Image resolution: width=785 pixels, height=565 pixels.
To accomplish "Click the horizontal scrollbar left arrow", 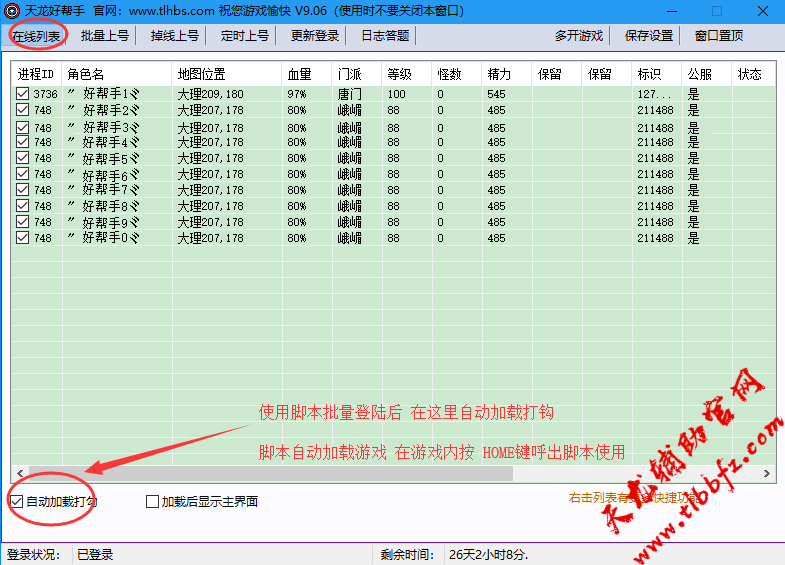I will [18, 474].
